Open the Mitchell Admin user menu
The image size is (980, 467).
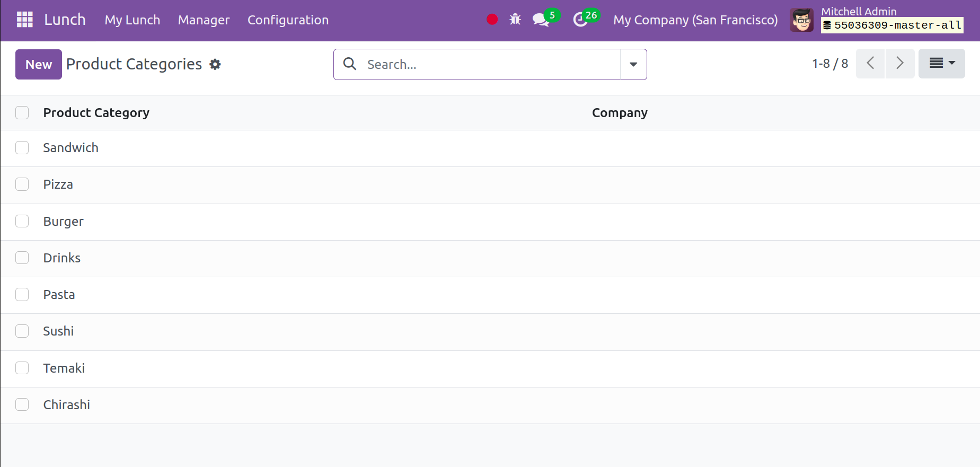(x=877, y=20)
